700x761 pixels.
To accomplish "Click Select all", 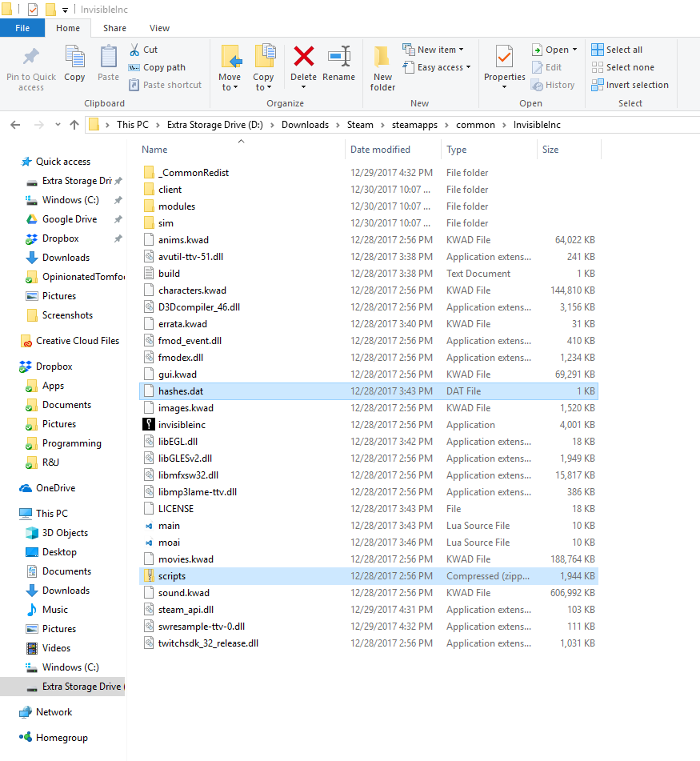I will (x=617, y=50).
